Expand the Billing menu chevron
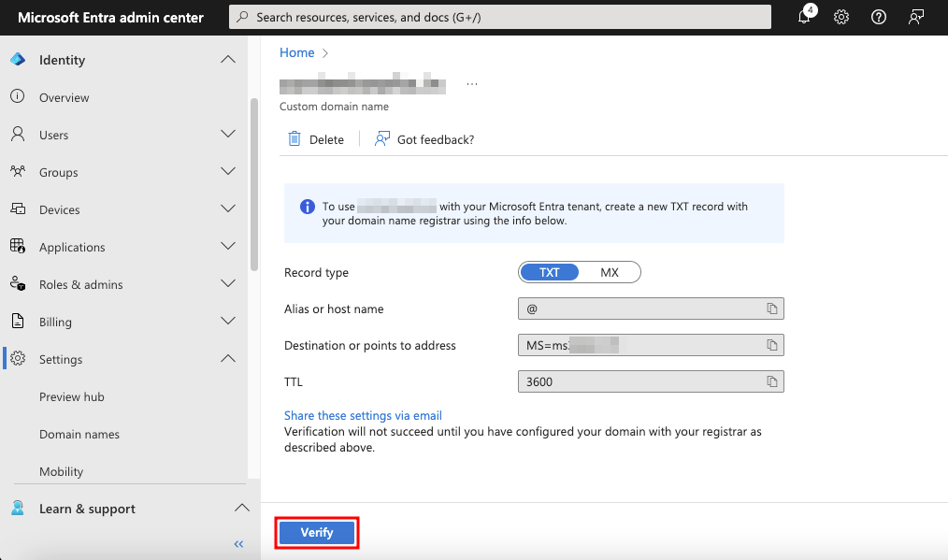 pyautogui.click(x=228, y=321)
